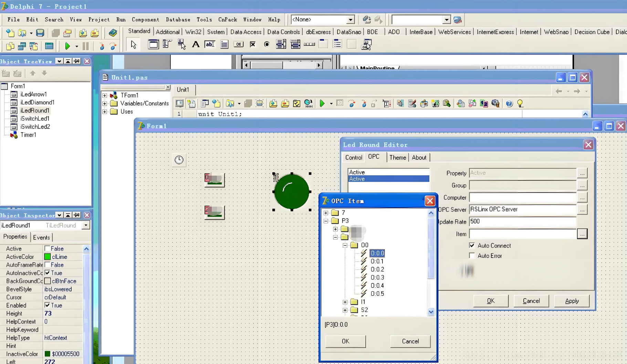Expand folder 7 in OPC Item tree

(326, 213)
